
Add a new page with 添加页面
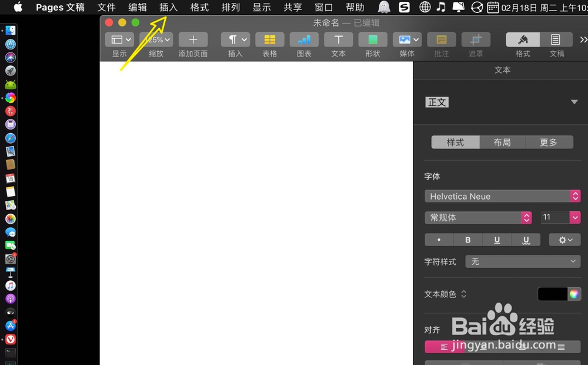pyautogui.click(x=193, y=40)
